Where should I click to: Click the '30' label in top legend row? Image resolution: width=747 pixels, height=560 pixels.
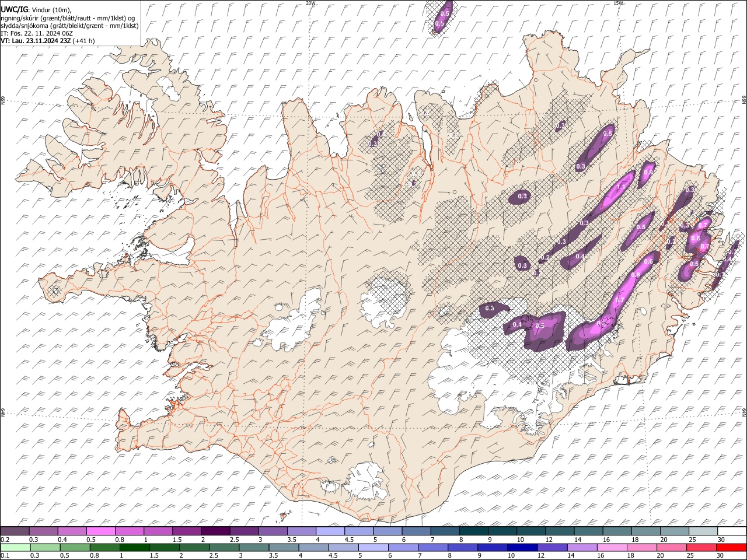[721, 540]
